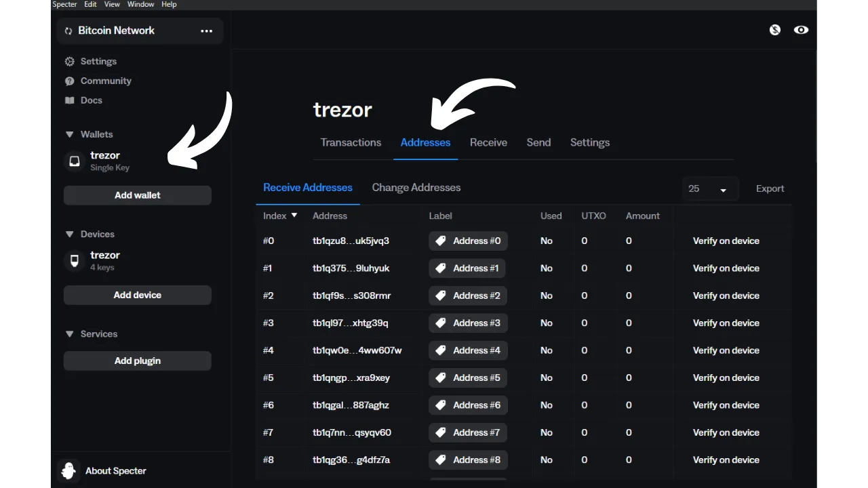Toggle the Index column sort arrow
The height and width of the screenshot is (488, 868).
(294, 216)
